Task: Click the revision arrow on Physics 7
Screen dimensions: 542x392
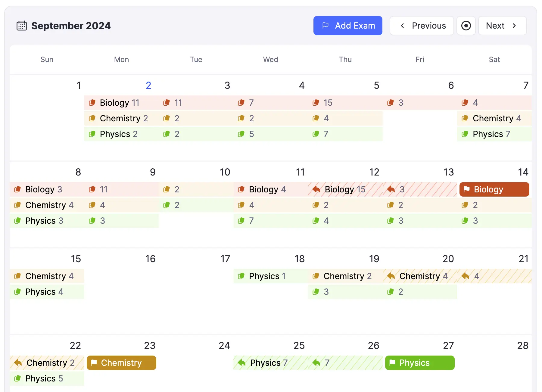Action: 241,363
